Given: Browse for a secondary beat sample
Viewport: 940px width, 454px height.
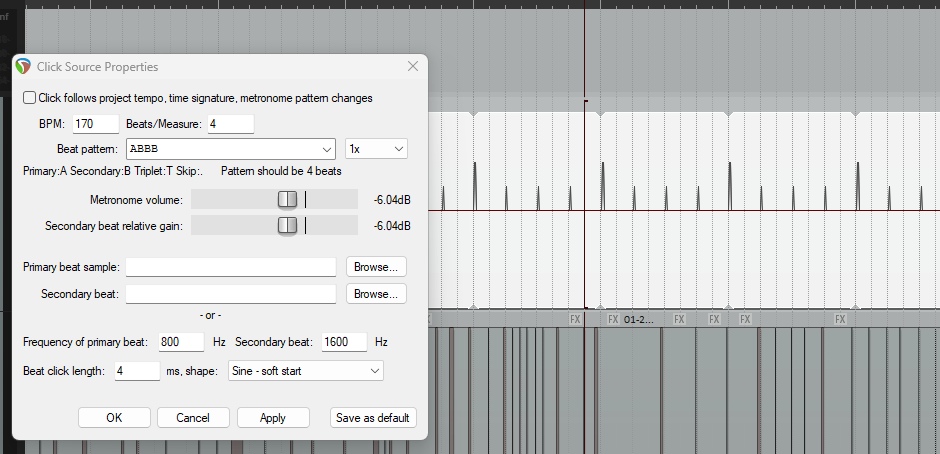Looking at the screenshot, I should tap(376, 294).
